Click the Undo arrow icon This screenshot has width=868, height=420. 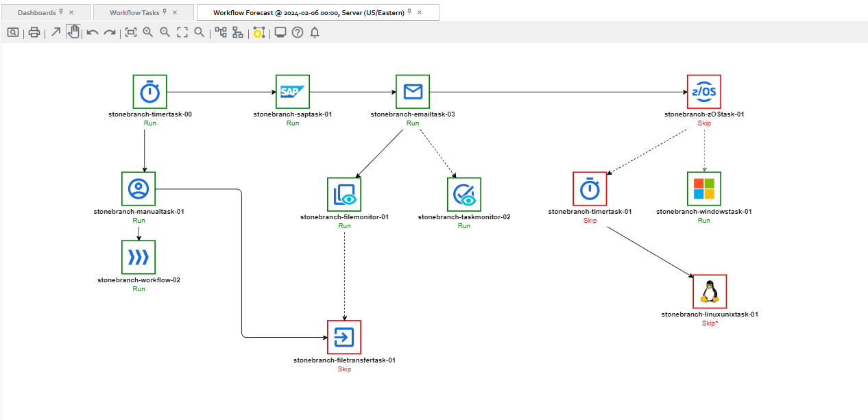tap(93, 32)
